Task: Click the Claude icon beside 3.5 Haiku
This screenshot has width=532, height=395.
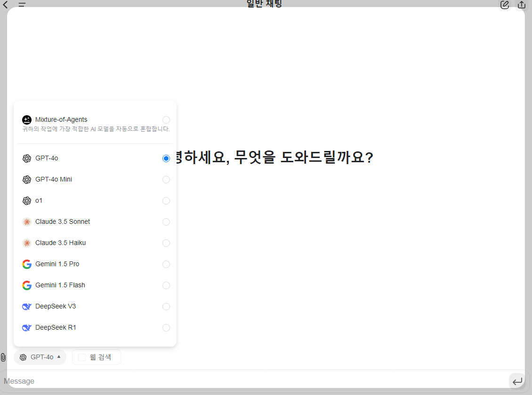Action: tap(27, 243)
